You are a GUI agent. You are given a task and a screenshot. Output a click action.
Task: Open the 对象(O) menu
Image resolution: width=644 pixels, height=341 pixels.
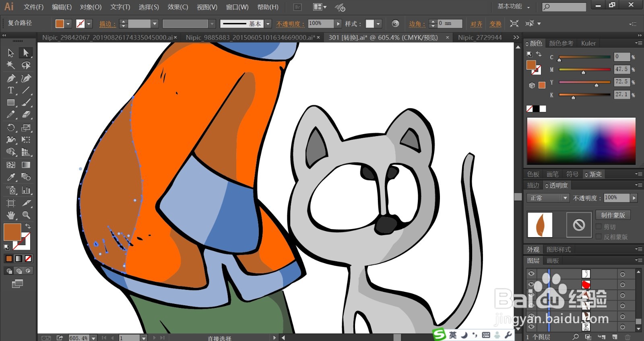(x=91, y=7)
